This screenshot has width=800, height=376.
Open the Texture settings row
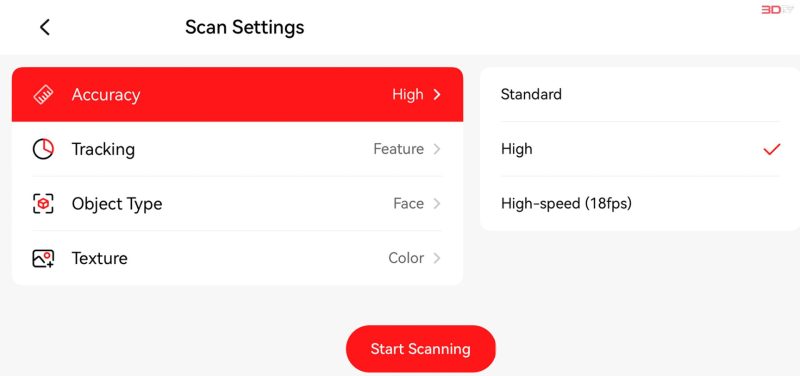pyautogui.click(x=237, y=258)
